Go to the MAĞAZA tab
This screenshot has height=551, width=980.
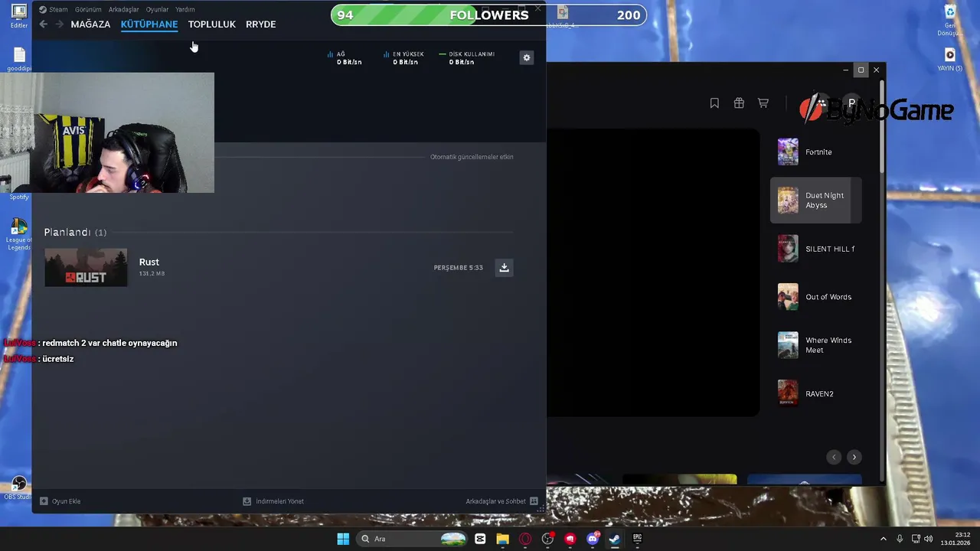click(x=90, y=24)
